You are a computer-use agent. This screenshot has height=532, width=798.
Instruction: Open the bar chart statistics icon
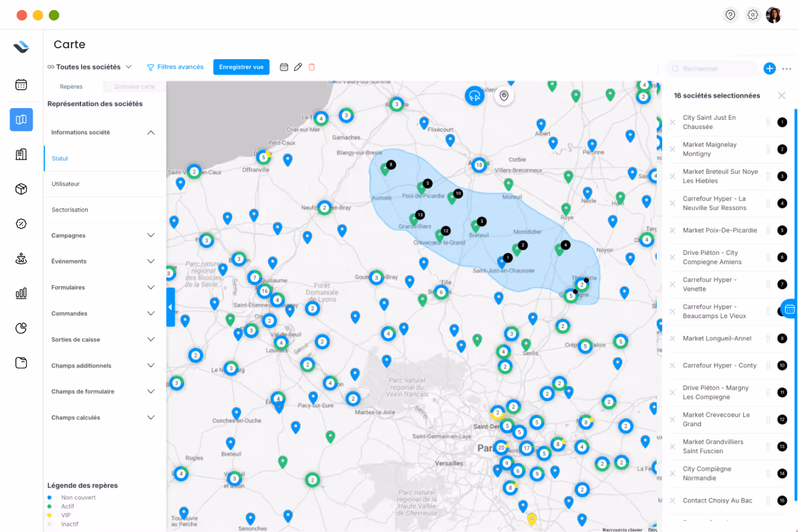(x=21, y=293)
